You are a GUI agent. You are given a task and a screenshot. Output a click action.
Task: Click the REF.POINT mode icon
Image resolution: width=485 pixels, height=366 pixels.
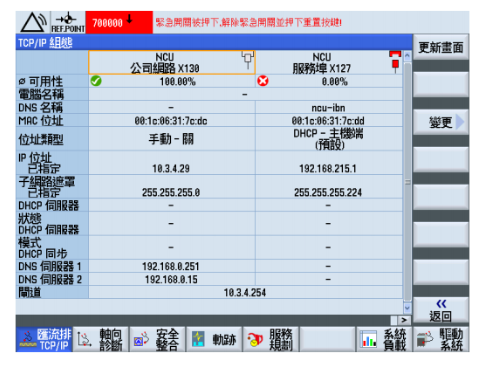click(68, 22)
